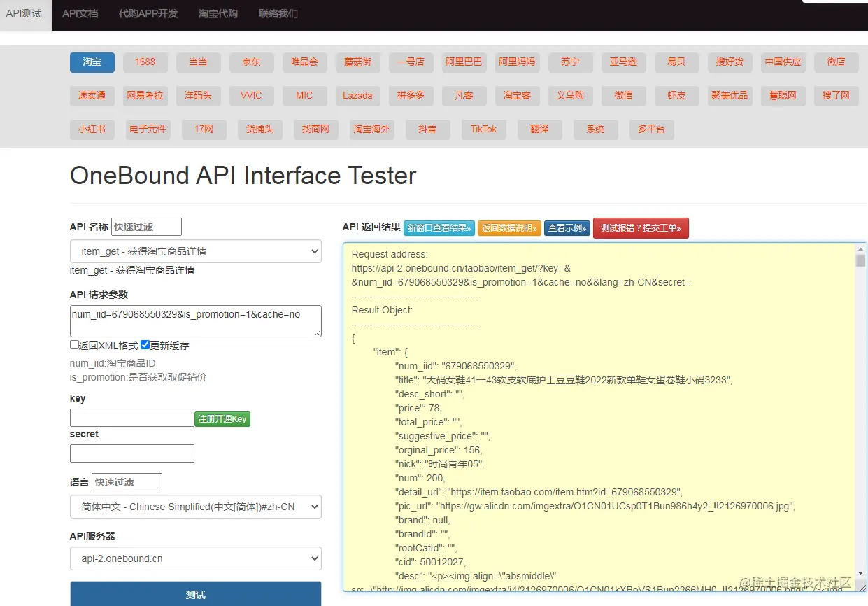Click the red 测试报错?提交工单 button
Image resolution: width=868 pixels, height=606 pixels.
point(641,228)
